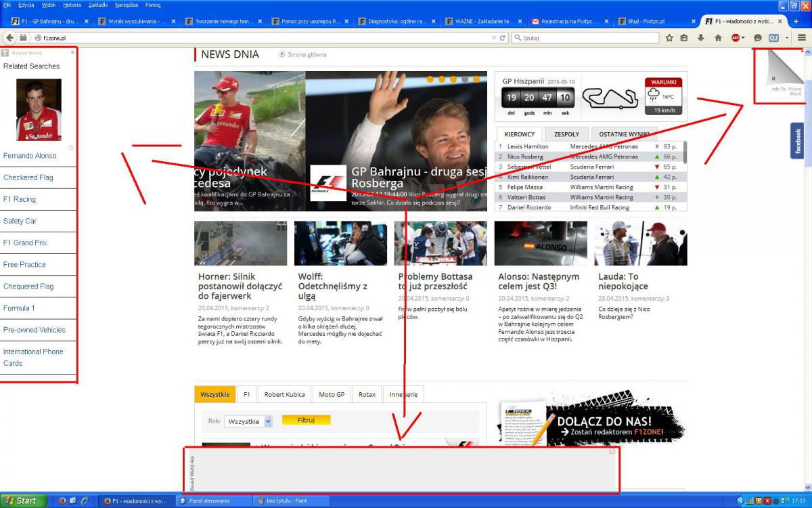Launch Firefox from the quick launch bar
The image size is (812, 508).
click(x=62, y=501)
